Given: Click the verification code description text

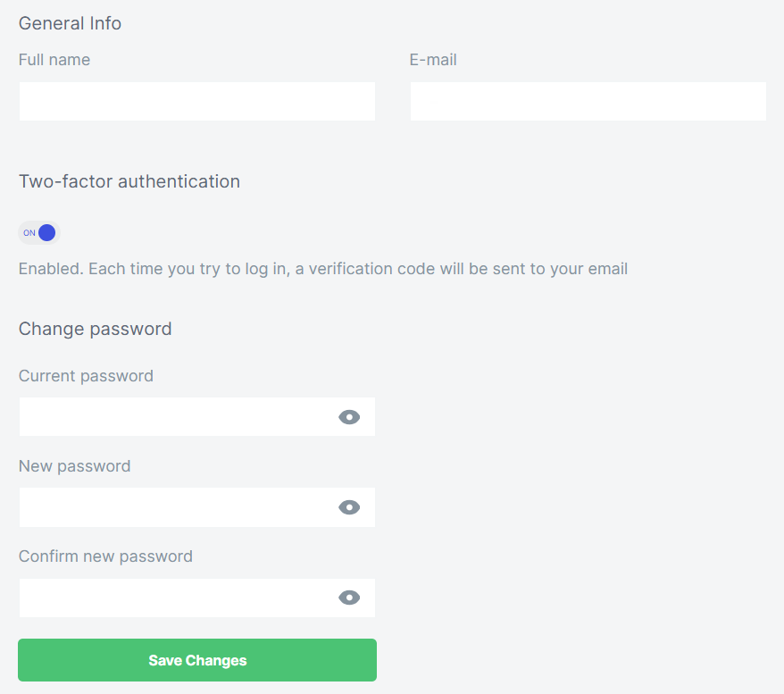Looking at the screenshot, I should click(x=323, y=269).
